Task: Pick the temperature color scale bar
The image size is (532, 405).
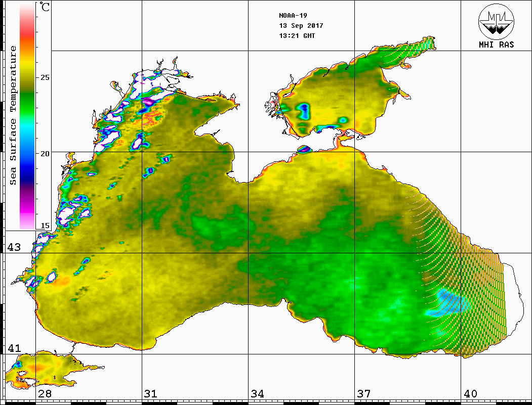Action: (27, 116)
